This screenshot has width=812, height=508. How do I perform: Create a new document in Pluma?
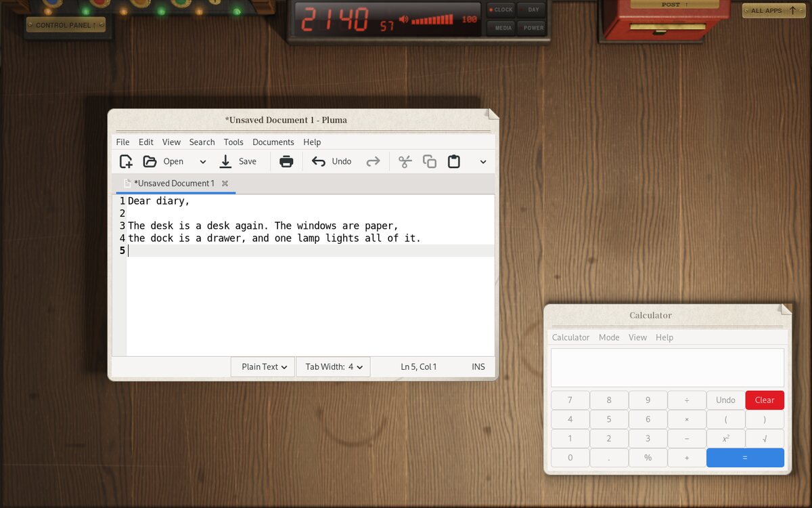point(126,161)
